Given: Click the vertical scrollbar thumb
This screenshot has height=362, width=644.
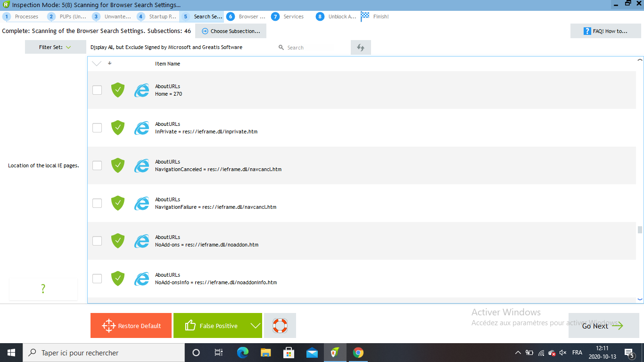Looking at the screenshot, I should (x=640, y=230).
